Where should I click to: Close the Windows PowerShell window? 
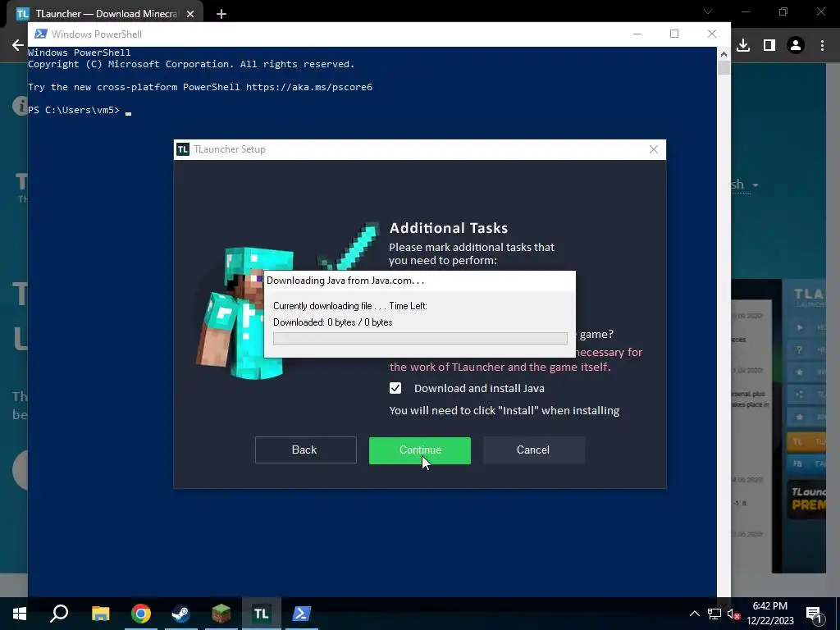coord(712,34)
